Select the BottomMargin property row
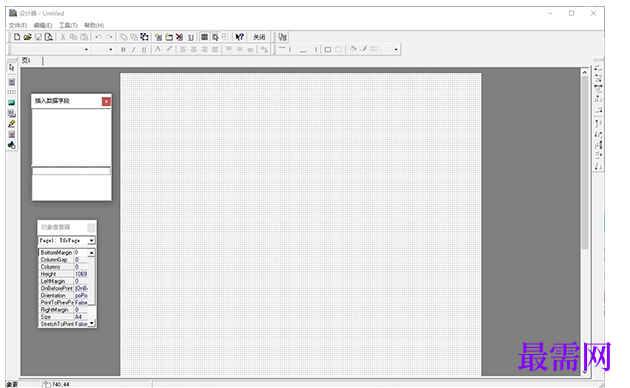 63,252
